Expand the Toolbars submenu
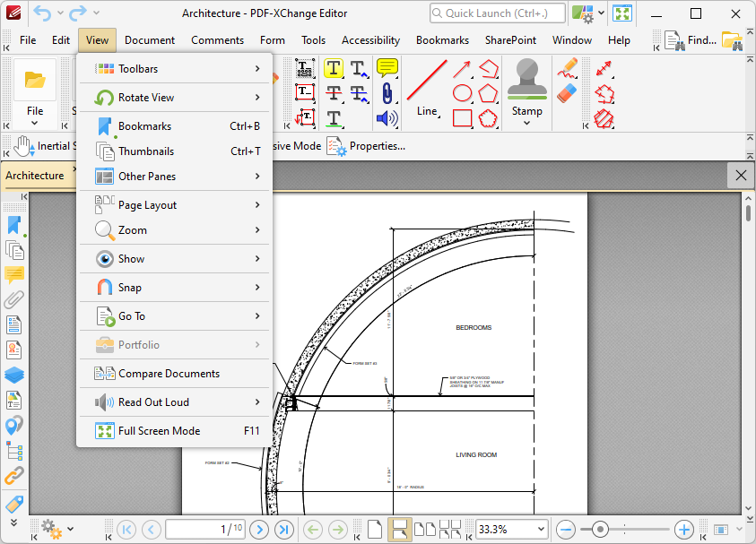The height and width of the screenshot is (544, 756). click(x=174, y=69)
